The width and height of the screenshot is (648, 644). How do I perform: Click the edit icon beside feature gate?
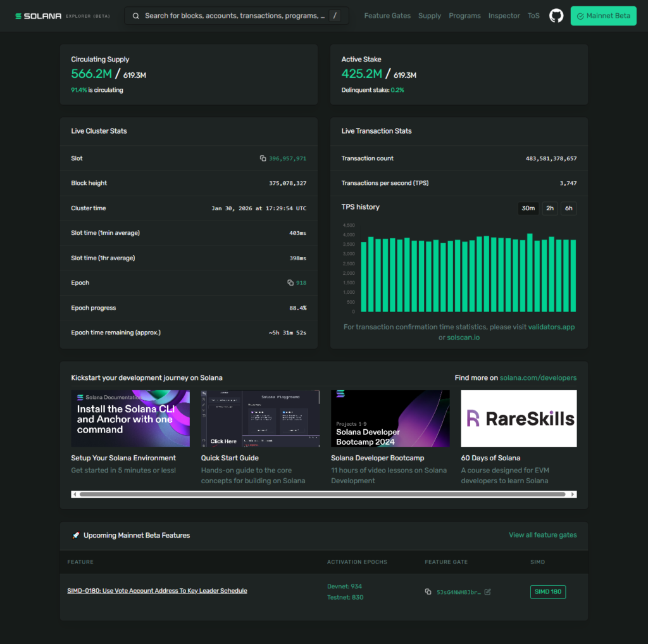click(488, 592)
